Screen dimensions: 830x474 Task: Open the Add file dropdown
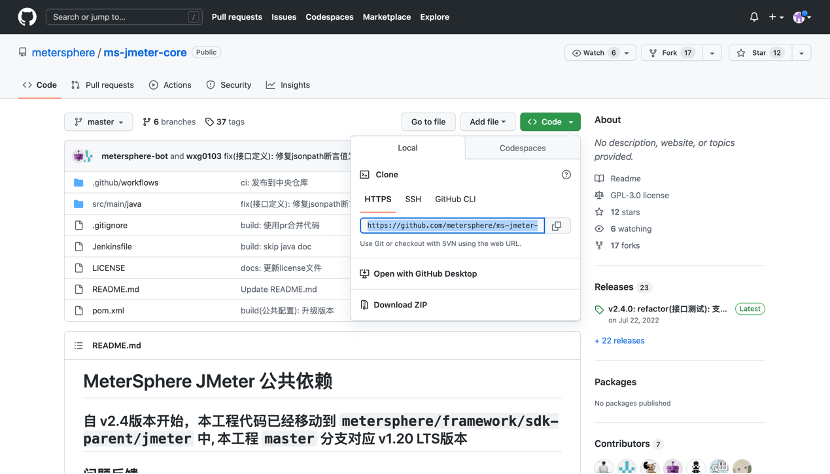point(488,122)
